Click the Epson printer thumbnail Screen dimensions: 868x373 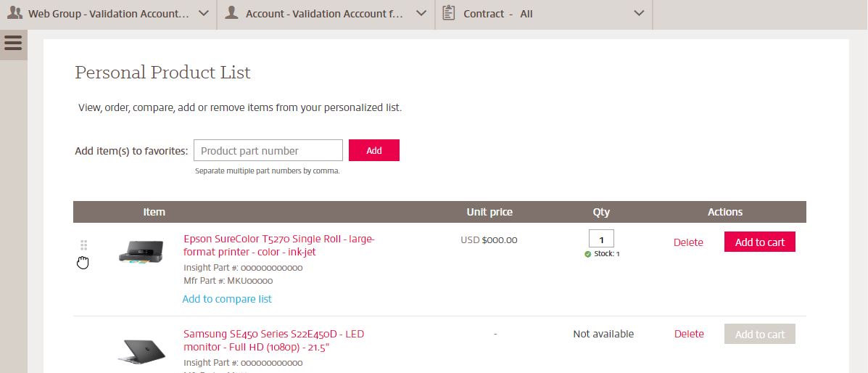tap(141, 252)
